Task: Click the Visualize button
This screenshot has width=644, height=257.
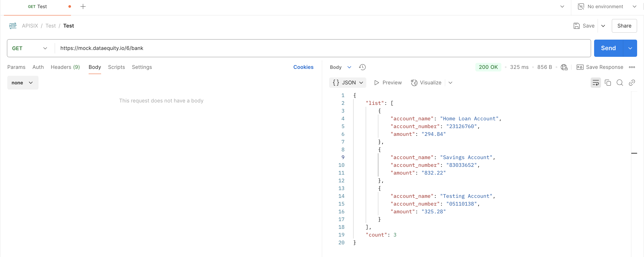Action: click(426, 83)
